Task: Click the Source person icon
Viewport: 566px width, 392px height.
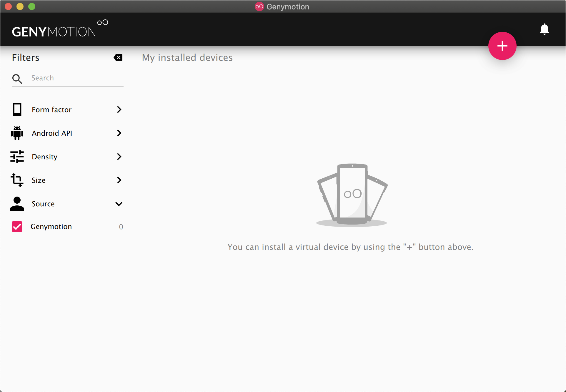Action: tap(17, 204)
